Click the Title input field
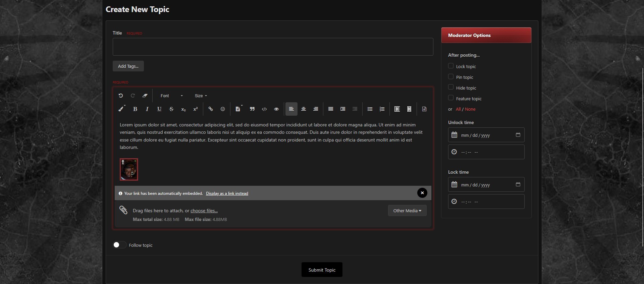Viewport: 644px width, 284px height. pos(273,47)
